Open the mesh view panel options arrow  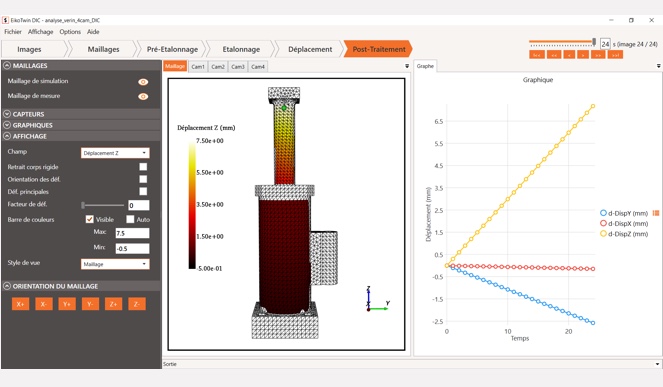(x=407, y=66)
